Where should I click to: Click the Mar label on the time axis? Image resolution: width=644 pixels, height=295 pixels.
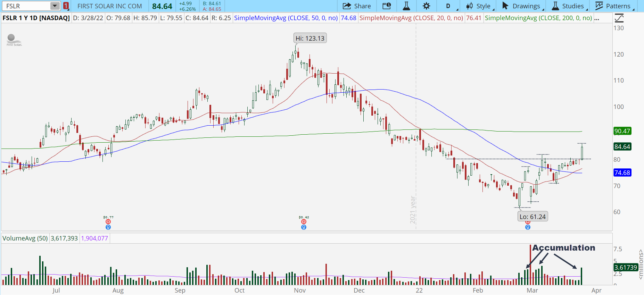click(532, 290)
